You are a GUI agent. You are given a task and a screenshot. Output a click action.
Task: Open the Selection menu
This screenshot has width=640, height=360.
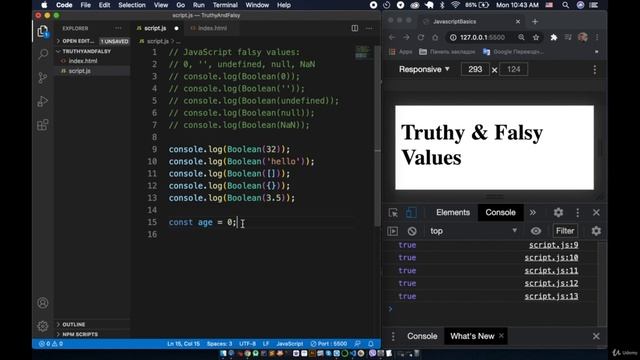(132, 5)
